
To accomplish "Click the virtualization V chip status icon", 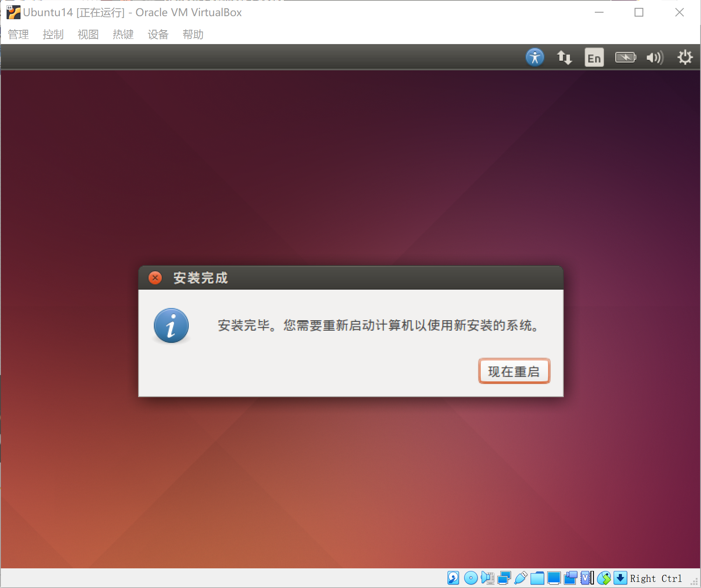I will pos(587,578).
